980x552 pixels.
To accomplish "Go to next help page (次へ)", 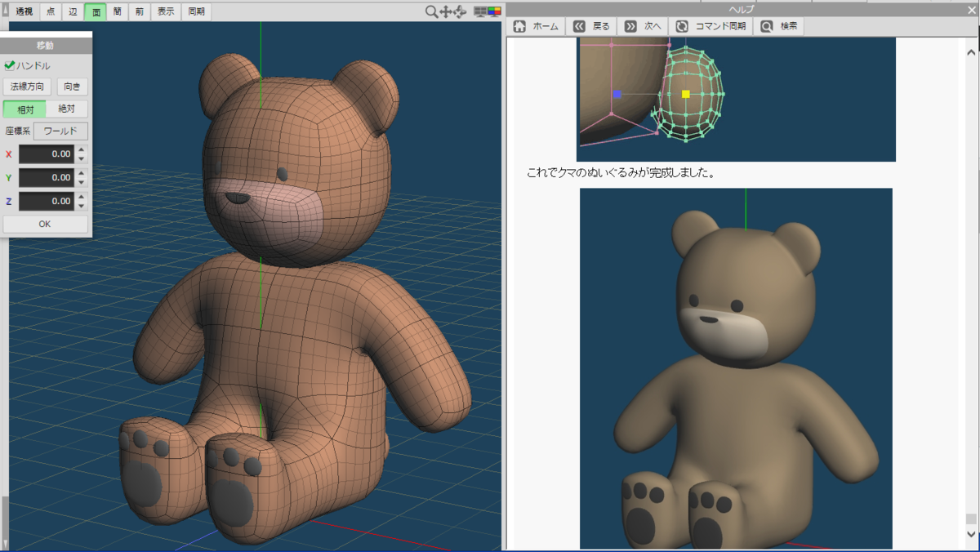I will tap(643, 26).
